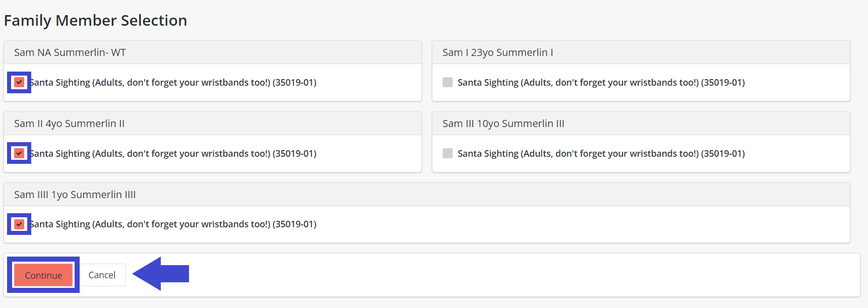The image size is (868, 308).
Task: Click the Sam III 10yo Summerlin III header
Action: point(503,124)
